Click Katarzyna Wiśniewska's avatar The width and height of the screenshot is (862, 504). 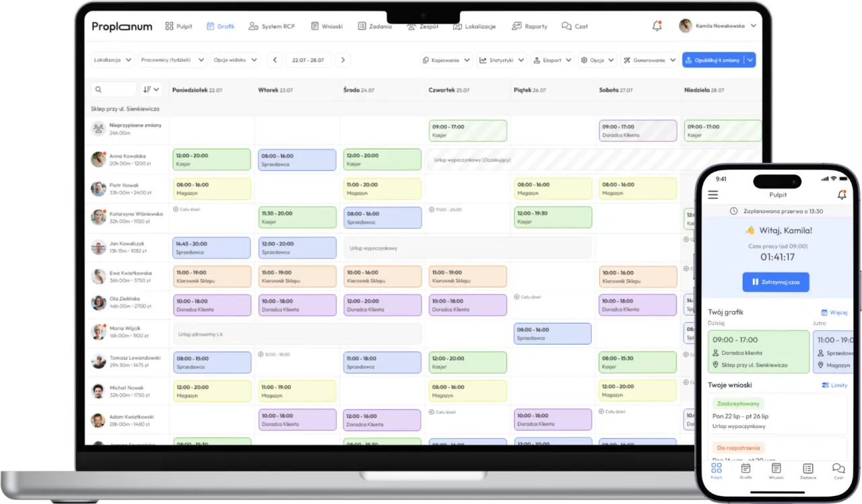click(x=98, y=217)
